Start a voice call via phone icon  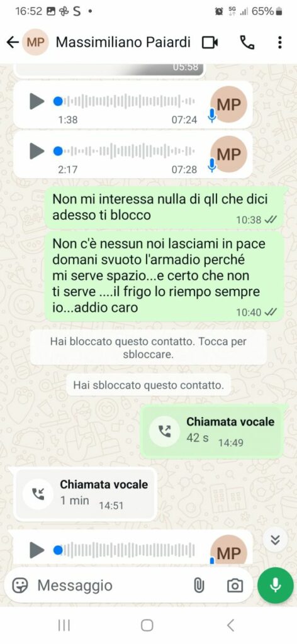tap(247, 42)
